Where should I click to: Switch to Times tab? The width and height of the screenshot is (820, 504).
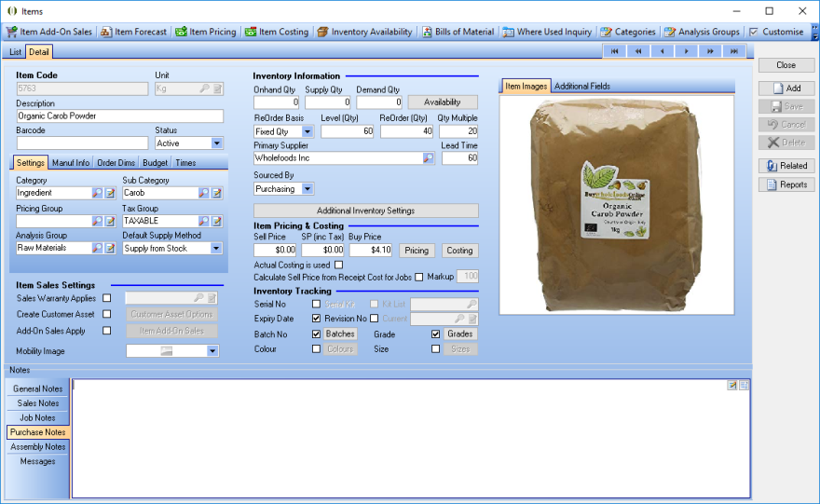click(185, 163)
